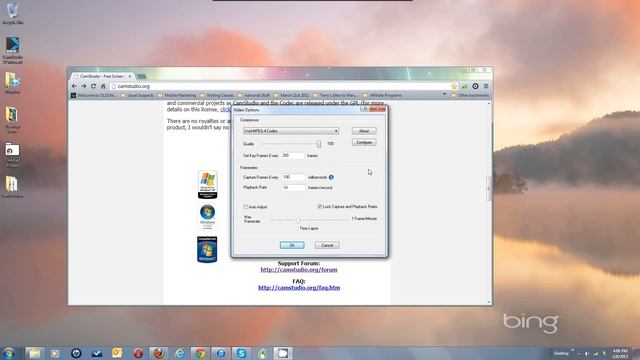
Task: Open a new browser tab
Action: [x=141, y=76]
